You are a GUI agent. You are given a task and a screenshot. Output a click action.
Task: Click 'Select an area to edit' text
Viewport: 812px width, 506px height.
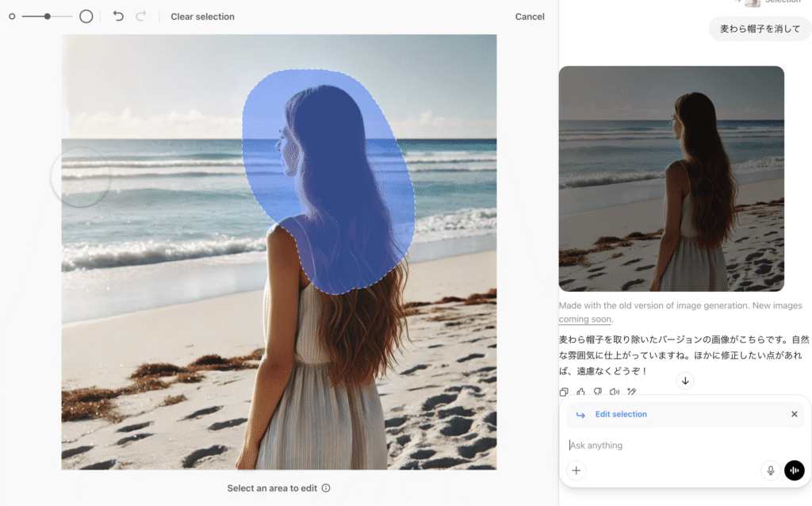[x=272, y=488]
